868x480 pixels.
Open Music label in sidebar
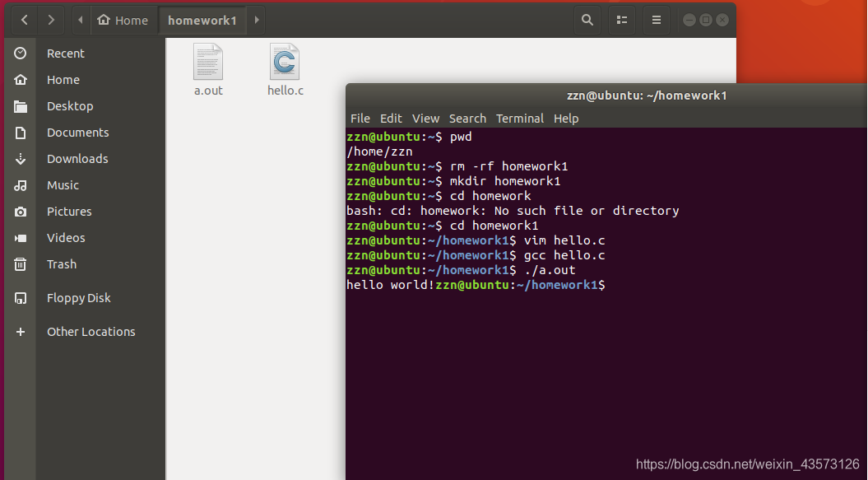(x=63, y=185)
